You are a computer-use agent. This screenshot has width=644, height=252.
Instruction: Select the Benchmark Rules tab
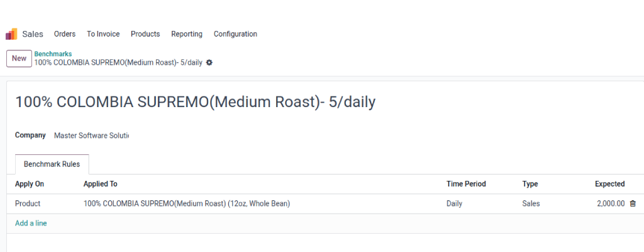click(52, 164)
